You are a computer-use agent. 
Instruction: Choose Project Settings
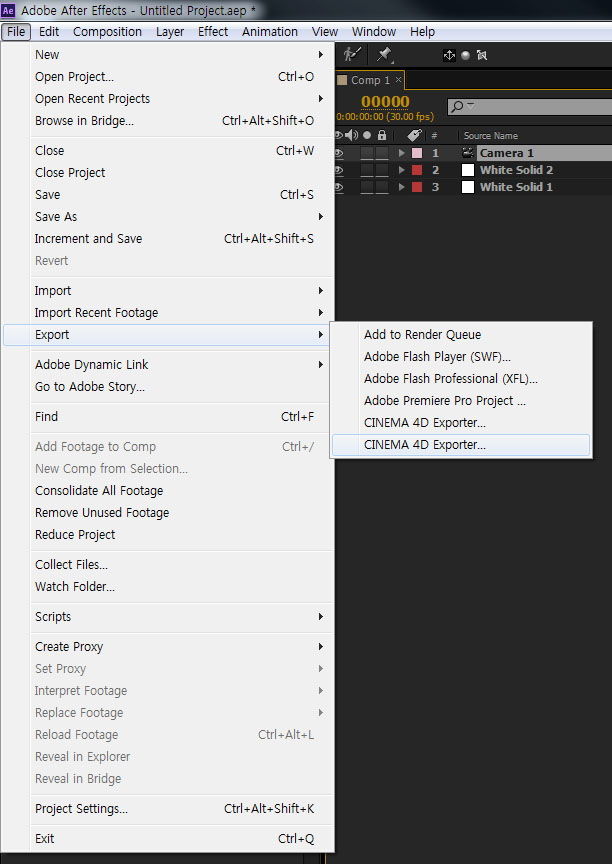point(168,808)
